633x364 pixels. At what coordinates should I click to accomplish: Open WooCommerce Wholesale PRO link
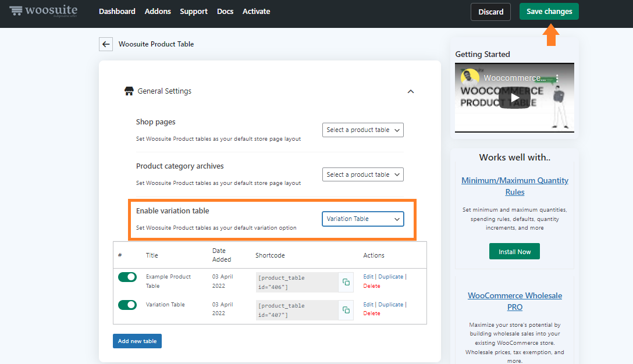point(515,301)
